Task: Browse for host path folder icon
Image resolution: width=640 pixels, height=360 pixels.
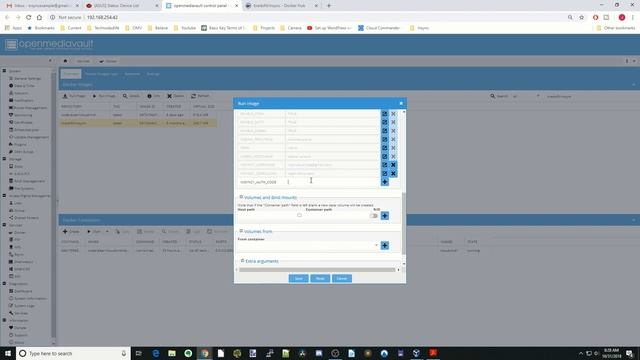Action: (299, 215)
